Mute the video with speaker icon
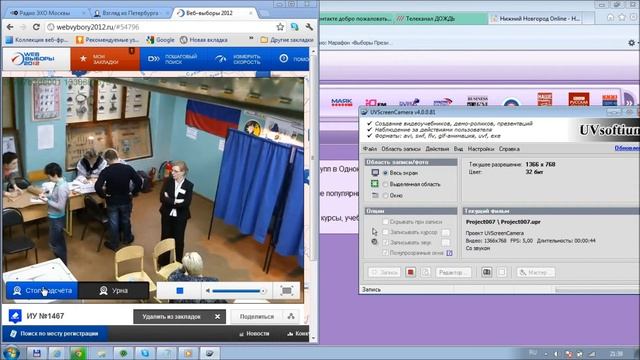 (x=208, y=291)
